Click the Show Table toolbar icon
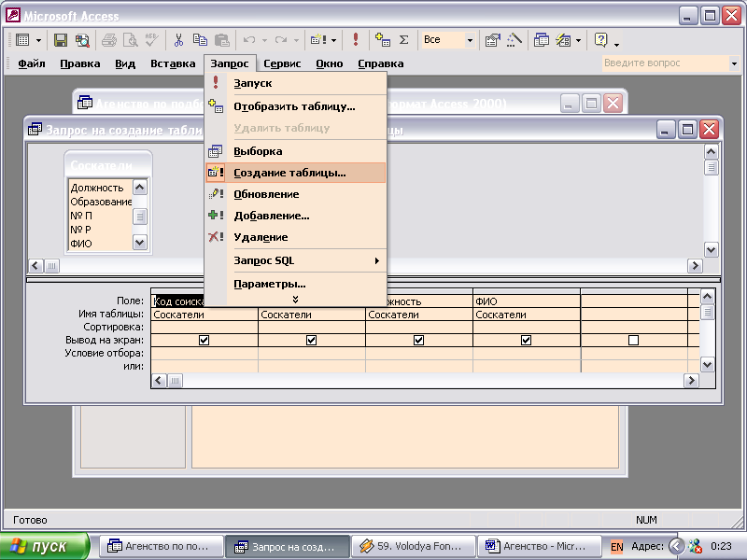747x560 pixels. 383,40
